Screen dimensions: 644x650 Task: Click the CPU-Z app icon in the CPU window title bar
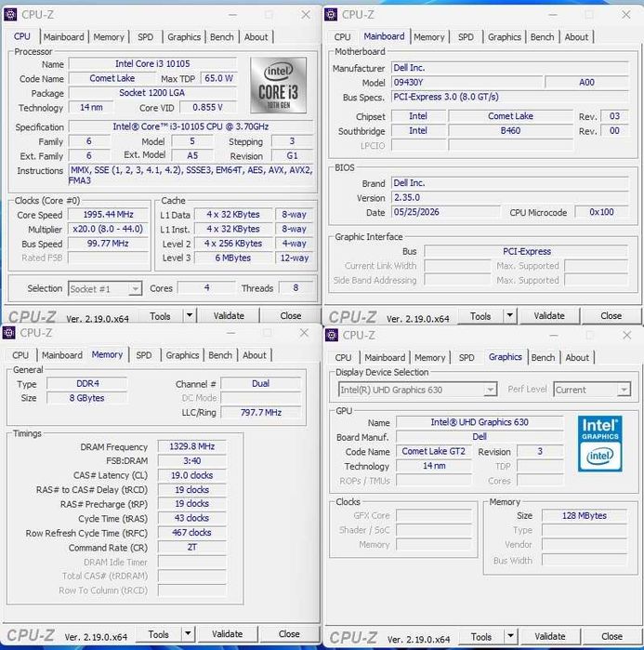coord(10,15)
